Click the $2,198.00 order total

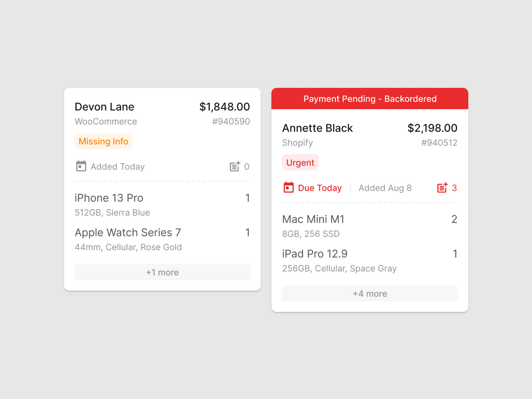point(432,128)
